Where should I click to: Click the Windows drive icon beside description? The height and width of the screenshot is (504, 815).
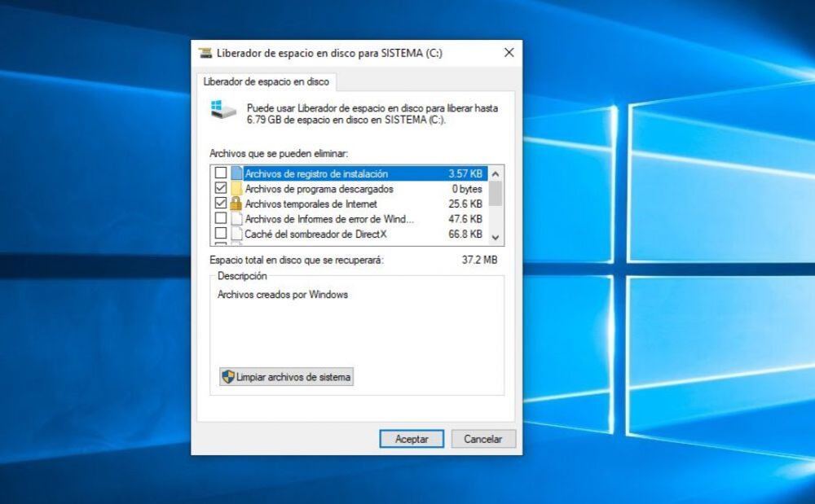pos(223,109)
